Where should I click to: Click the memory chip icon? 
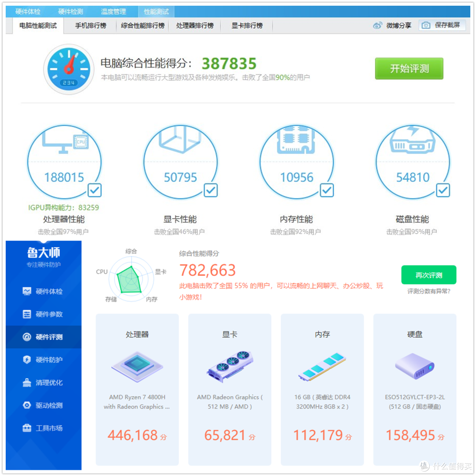click(x=296, y=139)
